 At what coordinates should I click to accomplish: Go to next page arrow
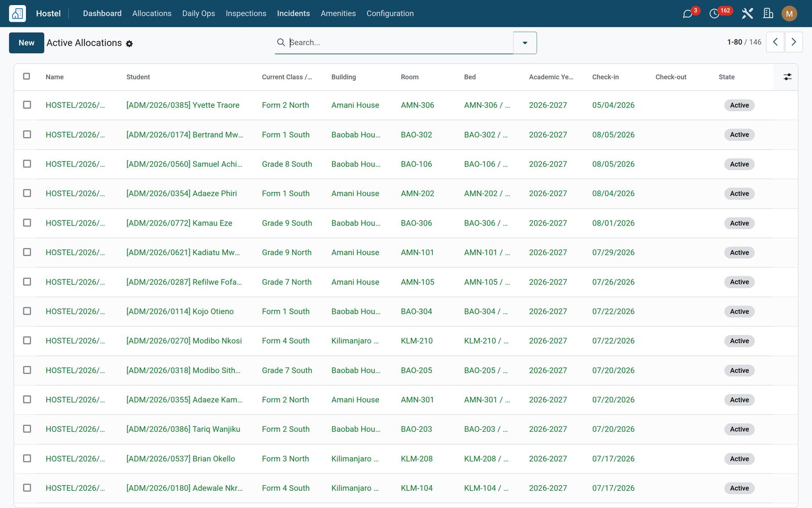(x=794, y=42)
